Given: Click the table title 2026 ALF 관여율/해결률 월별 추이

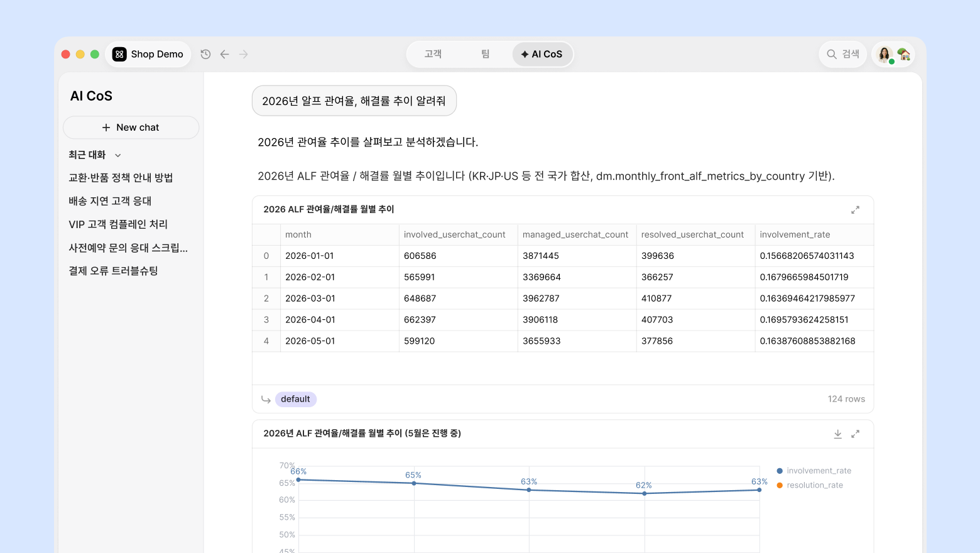Looking at the screenshot, I should [x=329, y=209].
